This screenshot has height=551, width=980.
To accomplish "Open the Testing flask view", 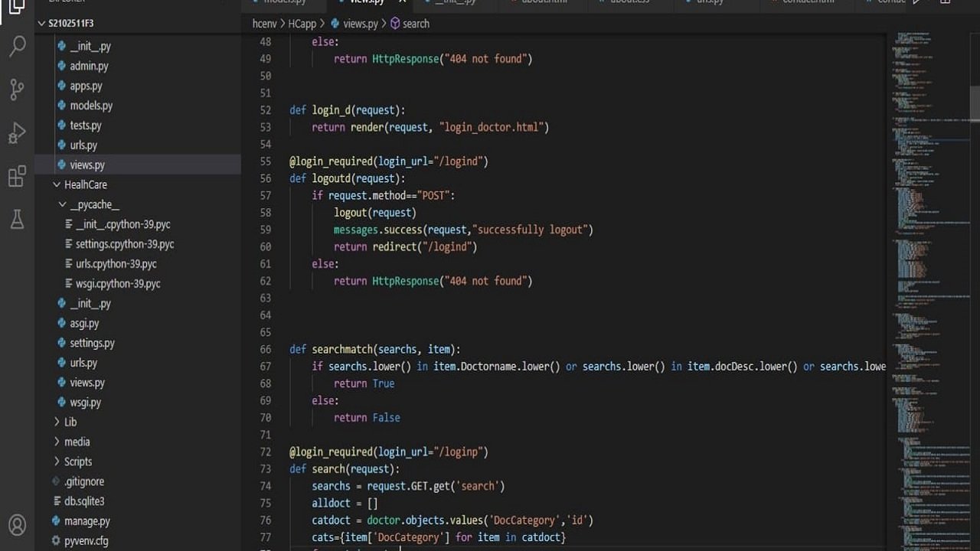I will pyautogui.click(x=17, y=220).
